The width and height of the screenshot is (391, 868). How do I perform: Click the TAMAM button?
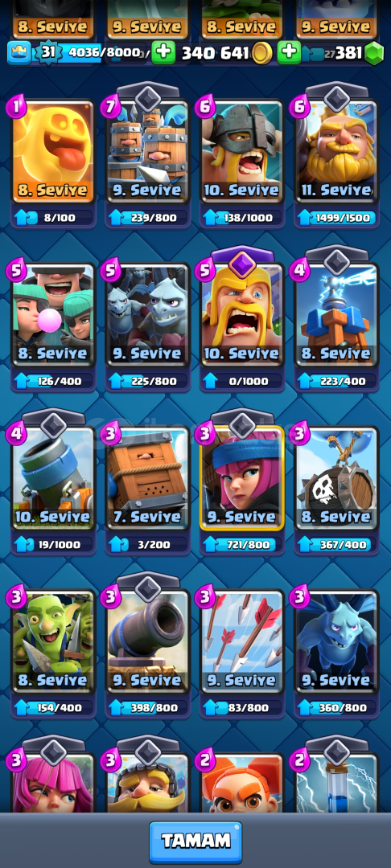coord(195,842)
